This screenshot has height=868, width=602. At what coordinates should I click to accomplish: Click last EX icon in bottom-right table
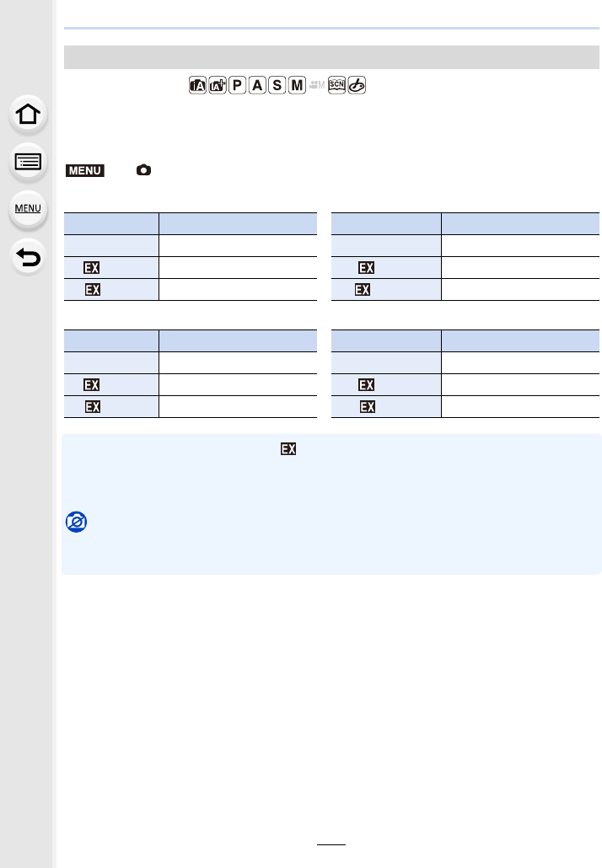click(367, 408)
